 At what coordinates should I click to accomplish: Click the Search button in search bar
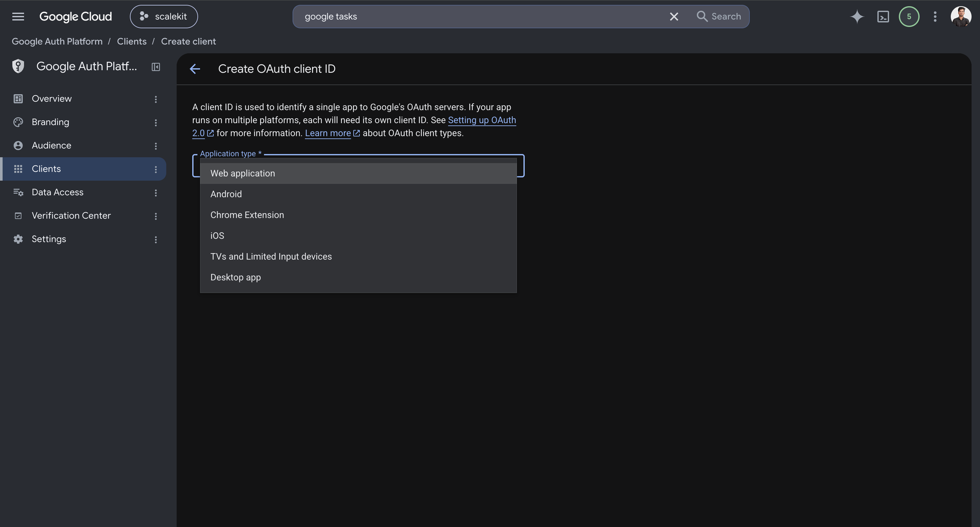(x=719, y=17)
